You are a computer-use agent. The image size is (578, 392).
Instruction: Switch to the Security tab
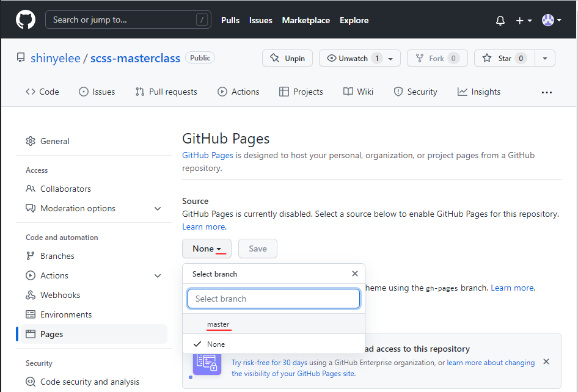pos(415,92)
